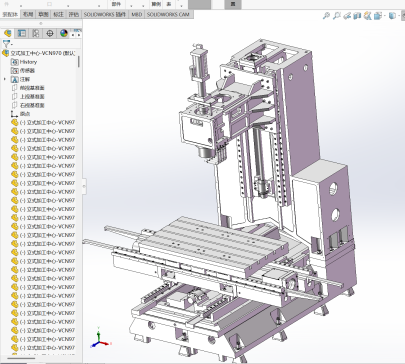Open the ConfigurationManager tab icon
Viewport: 405px width, 364px height.
point(36,33)
